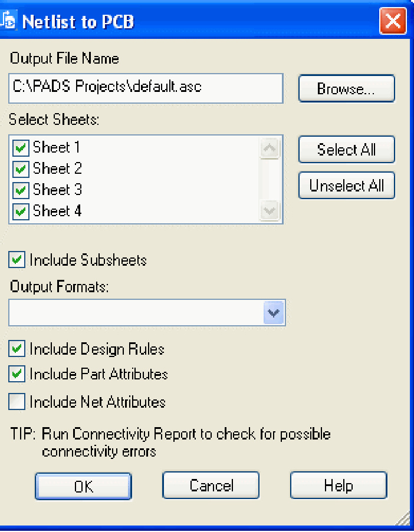Screen dimensions: 414x532
Task: Close the Netlist to PCB dialog
Action: click(392, 22)
